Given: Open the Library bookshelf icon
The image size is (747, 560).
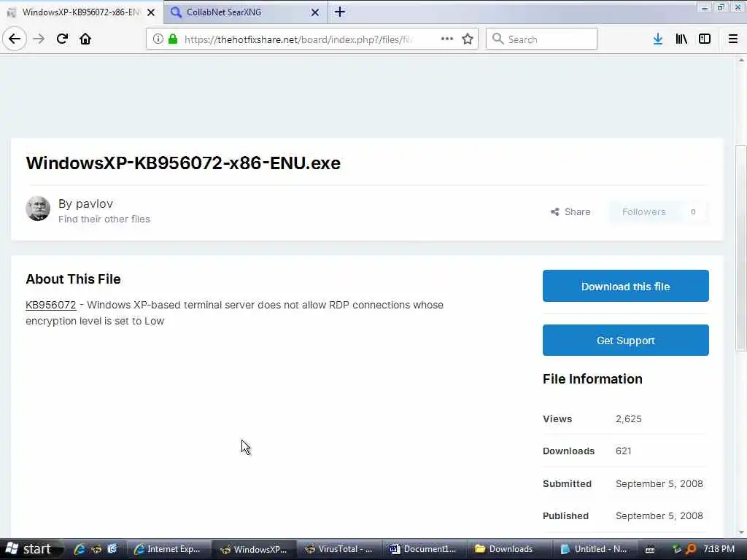Looking at the screenshot, I should click(681, 39).
